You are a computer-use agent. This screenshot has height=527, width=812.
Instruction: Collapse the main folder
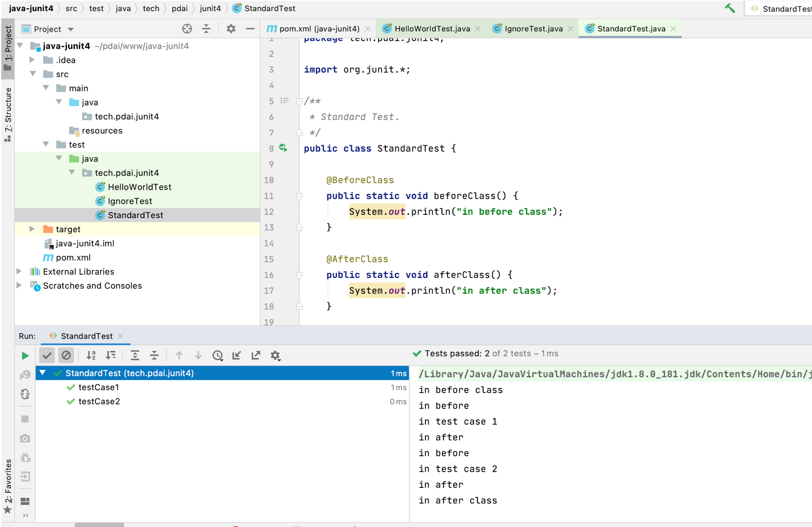46,88
